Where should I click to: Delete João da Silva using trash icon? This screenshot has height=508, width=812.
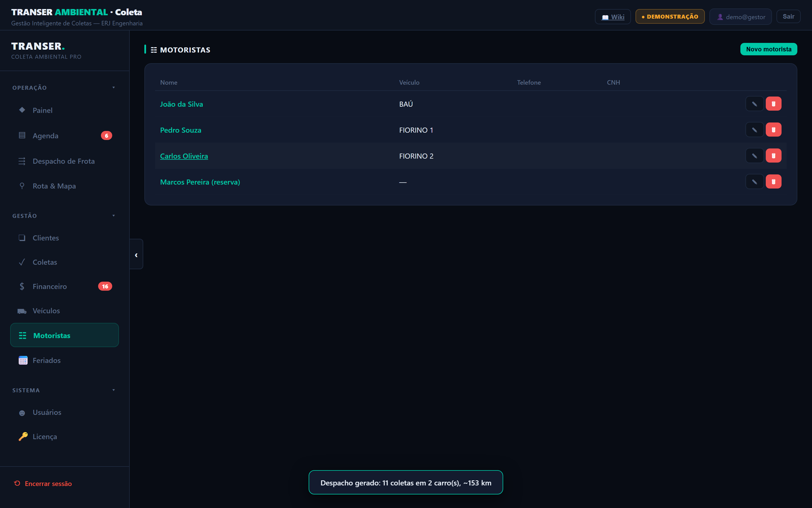(773, 104)
